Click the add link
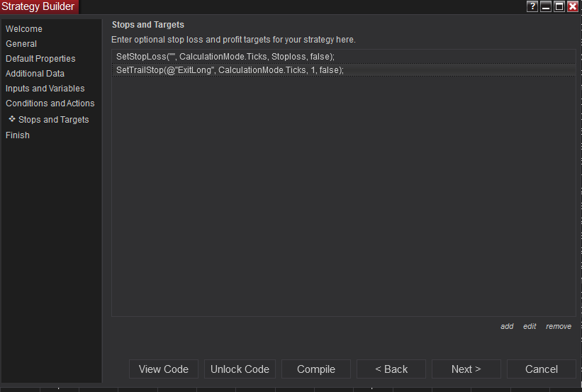 point(507,327)
